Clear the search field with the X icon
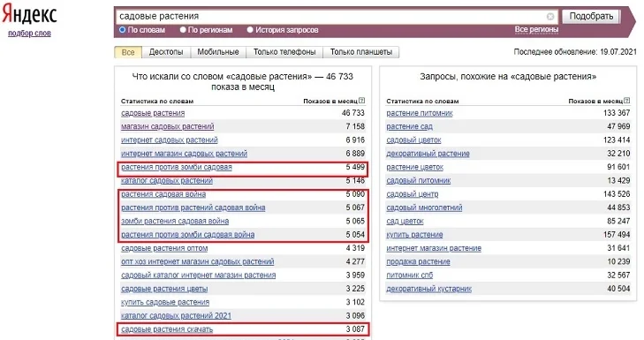This screenshot has height=340, width=644. coord(550,17)
